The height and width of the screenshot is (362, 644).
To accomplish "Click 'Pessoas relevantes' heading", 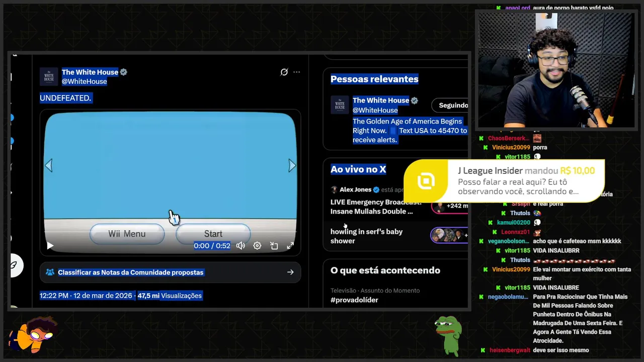I will [374, 79].
